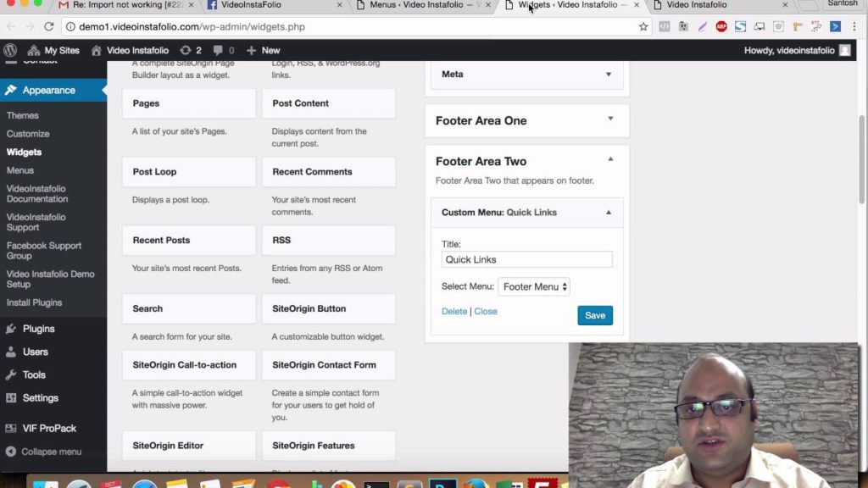Close the Widgets browser tab

coord(637,5)
